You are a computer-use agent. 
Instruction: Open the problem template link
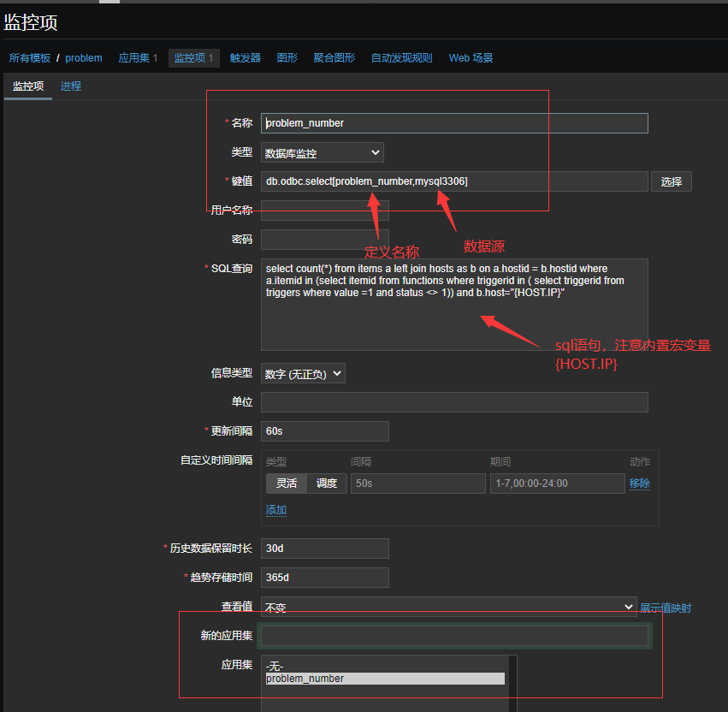pos(84,58)
